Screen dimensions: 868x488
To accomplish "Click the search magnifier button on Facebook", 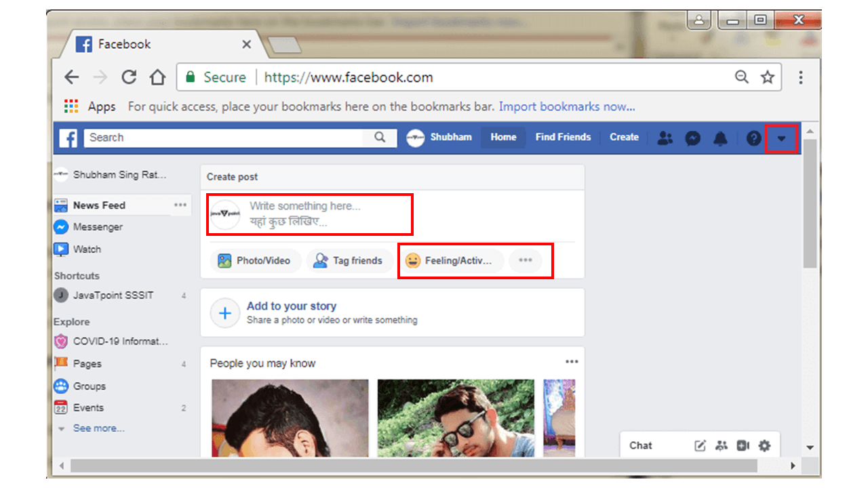I will pos(380,138).
